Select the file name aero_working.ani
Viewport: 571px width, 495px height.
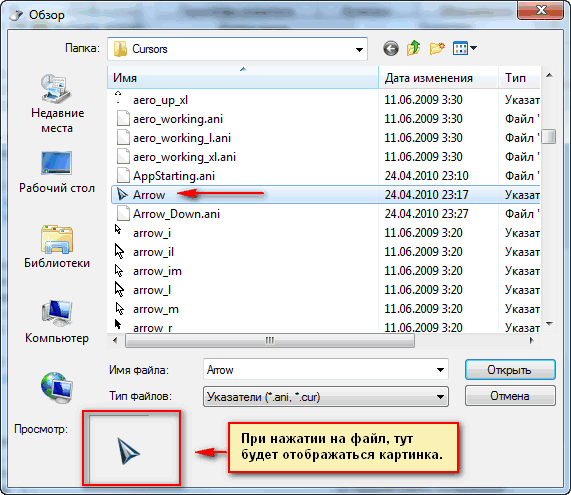coord(178,119)
